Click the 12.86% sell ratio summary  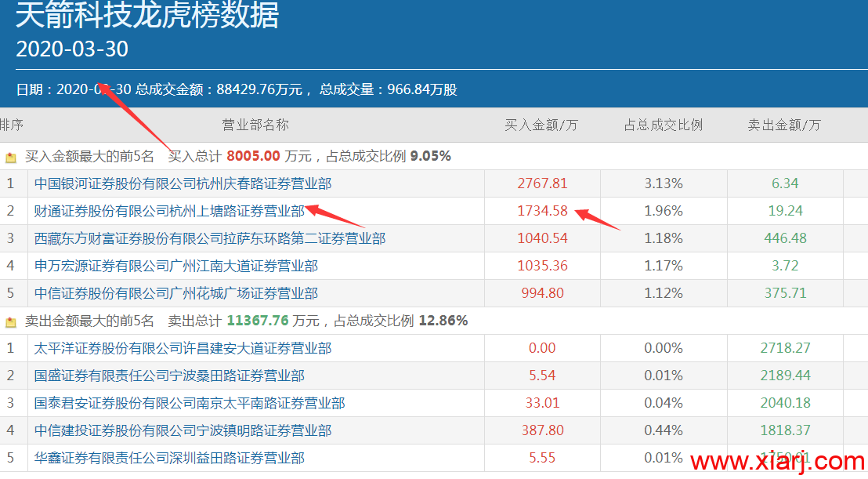point(443,321)
